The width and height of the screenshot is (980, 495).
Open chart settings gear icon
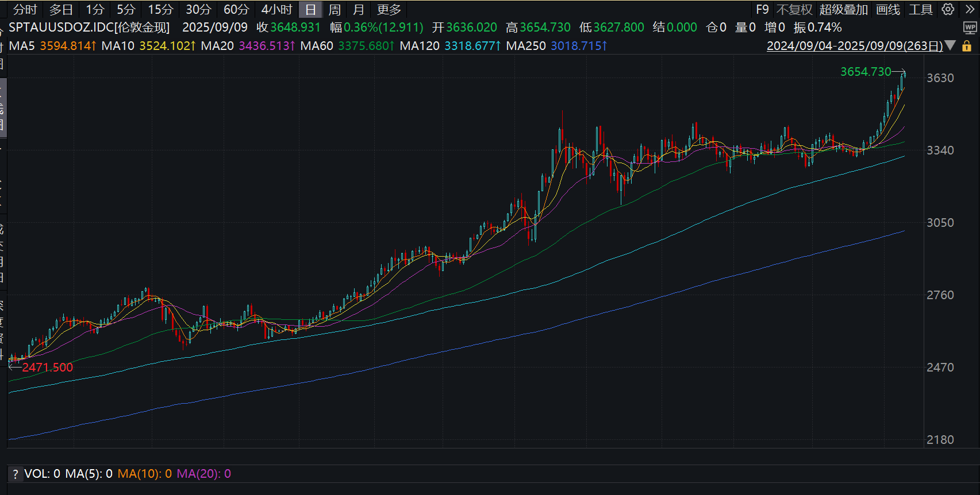point(948,9)
